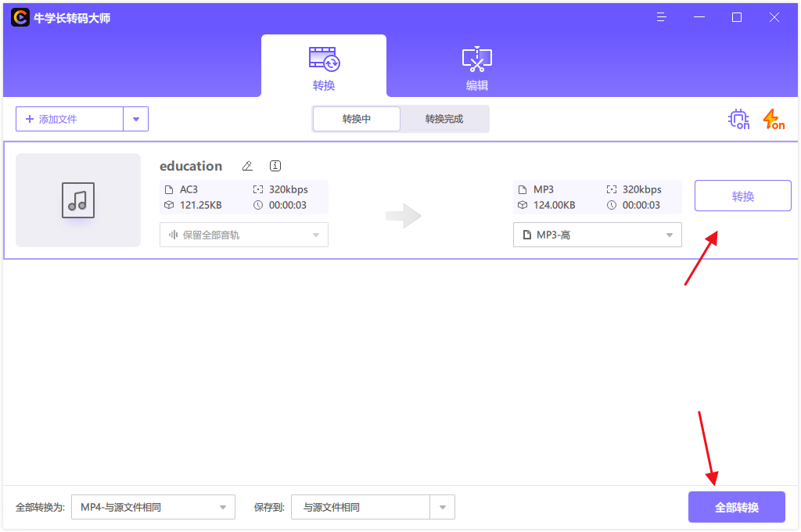The image size is (801, 532).
Task: Open the 全部转换为 MP4 format dropdown
Action: tap(153, 508)
